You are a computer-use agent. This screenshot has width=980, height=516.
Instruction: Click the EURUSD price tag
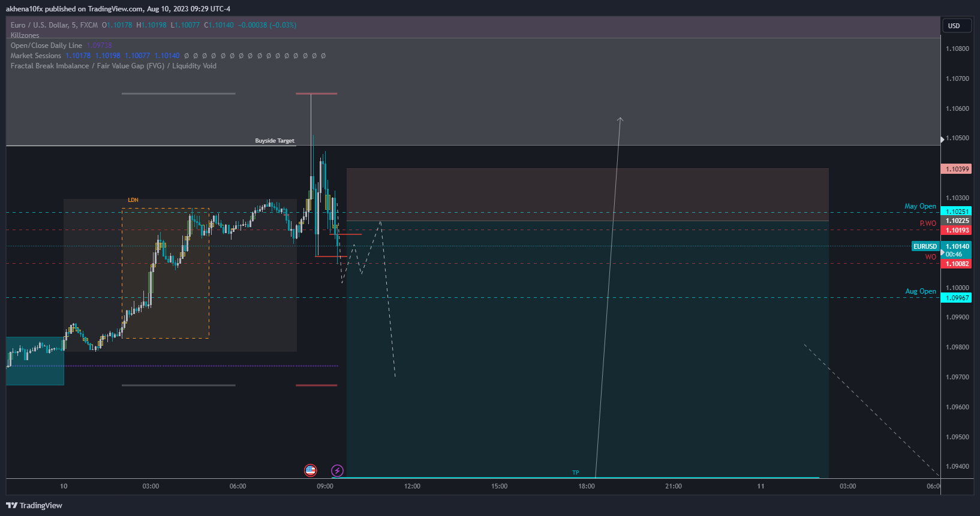click(925, 246)
